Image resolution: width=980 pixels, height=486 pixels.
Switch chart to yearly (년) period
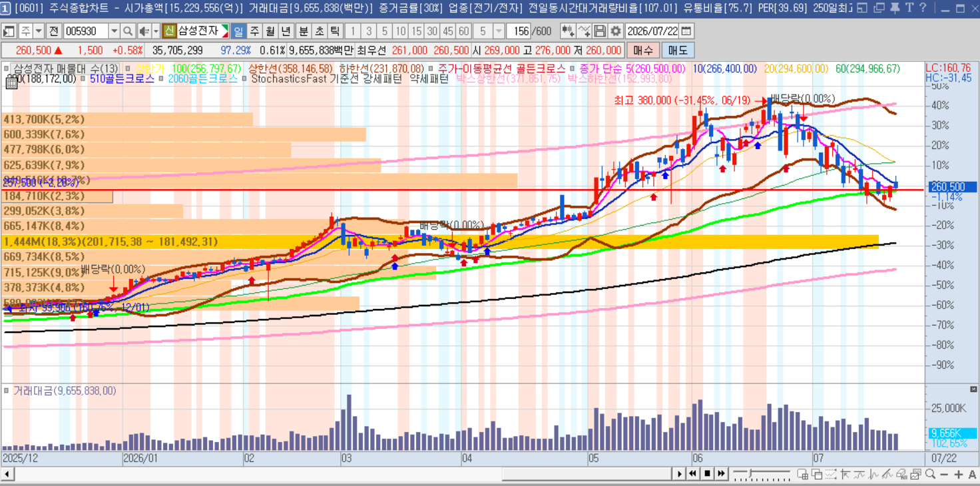[x=286, y=31]
